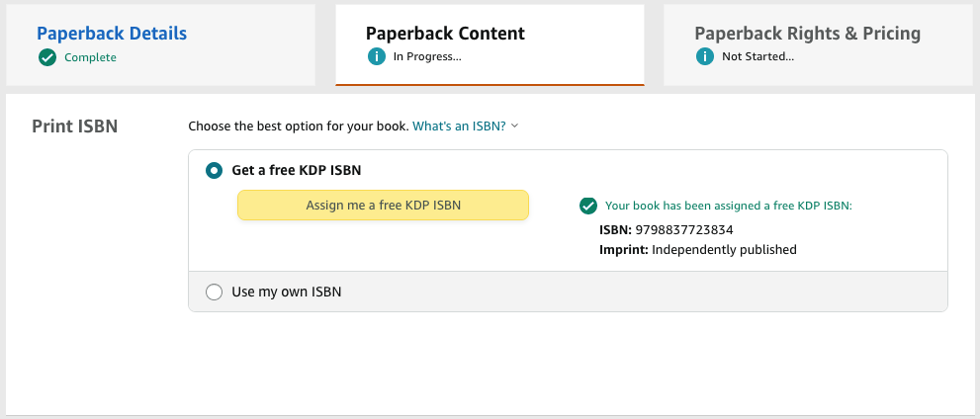The height and width of the screenshot is (419, 980).
Task: Click the Print ISBN section heading
Action: click(74, 126)
